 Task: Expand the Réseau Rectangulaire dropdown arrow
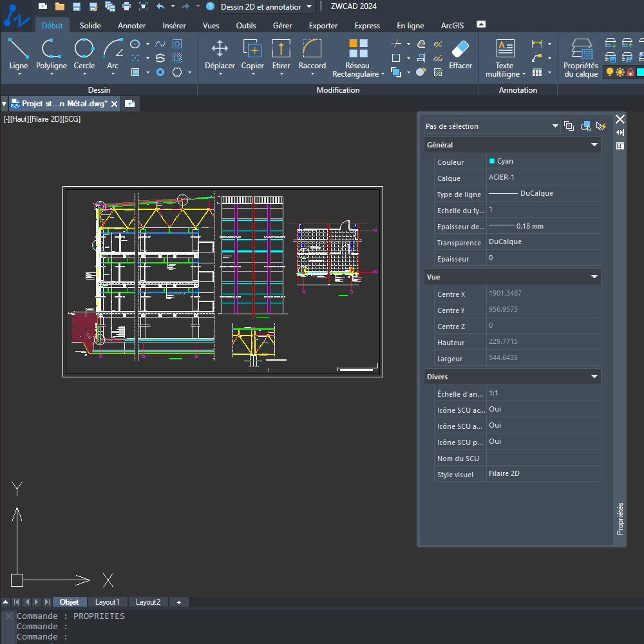[x=383, y=74]
